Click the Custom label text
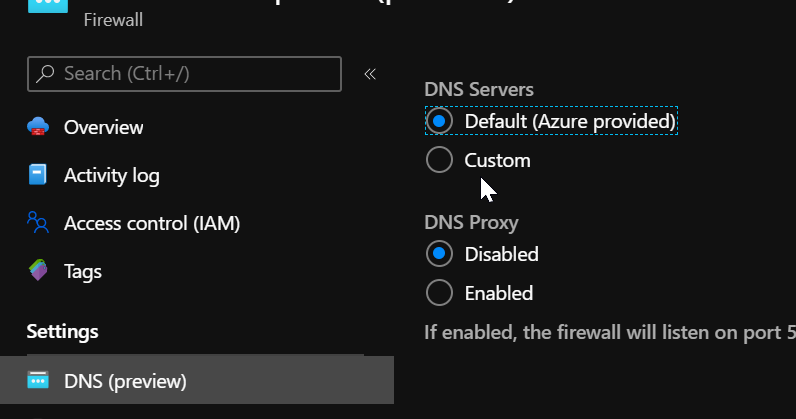Viewport: 796px width, 419px height. [497, 160]
